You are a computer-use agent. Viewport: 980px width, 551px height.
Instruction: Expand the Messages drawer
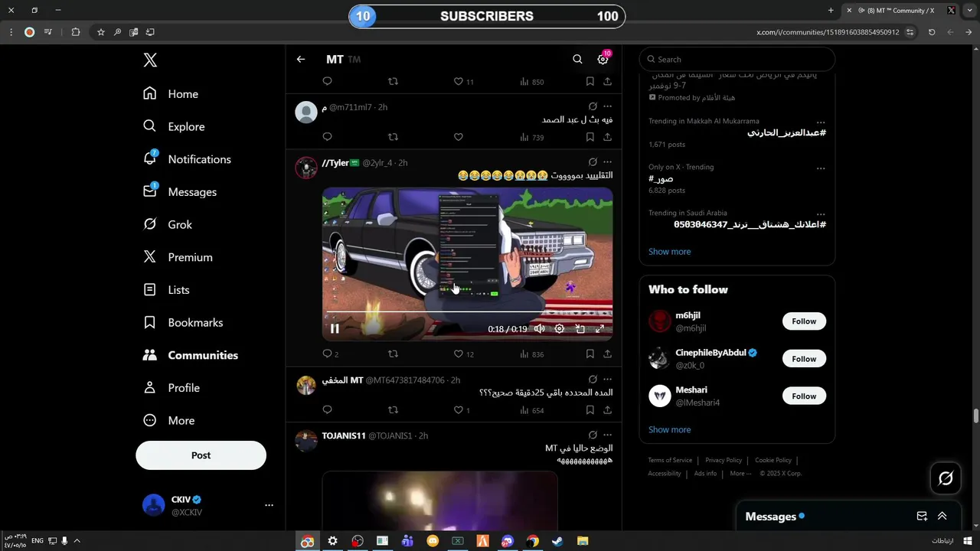click(x=942, y=517)
